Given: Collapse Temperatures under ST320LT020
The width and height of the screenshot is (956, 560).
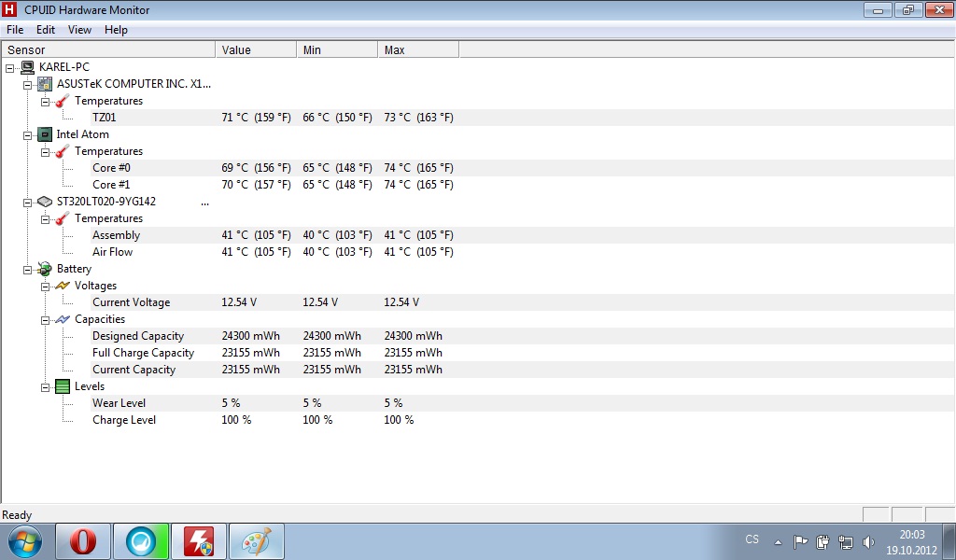Looking at the screenshot, I should tap(45, 219).
